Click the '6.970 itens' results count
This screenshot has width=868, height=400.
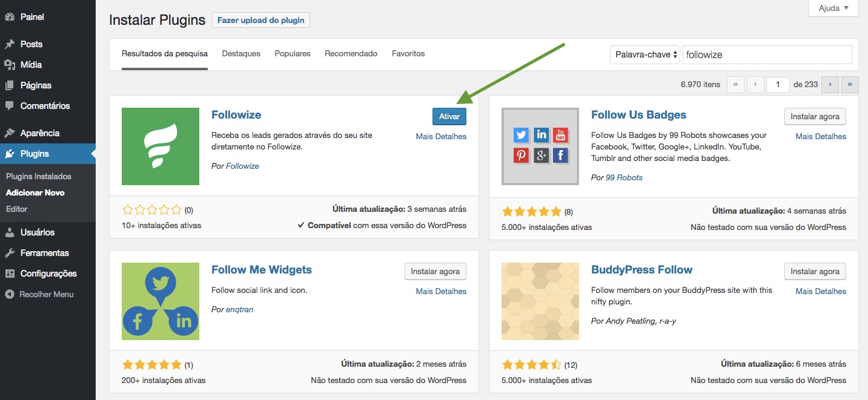click(x=700, y=85)
